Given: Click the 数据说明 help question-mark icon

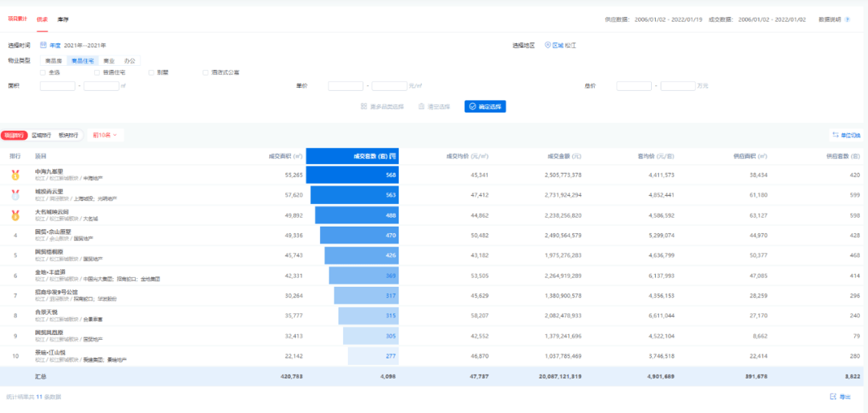Looking at the screenshot, I should pyautogui.click(x=849, y=19).
